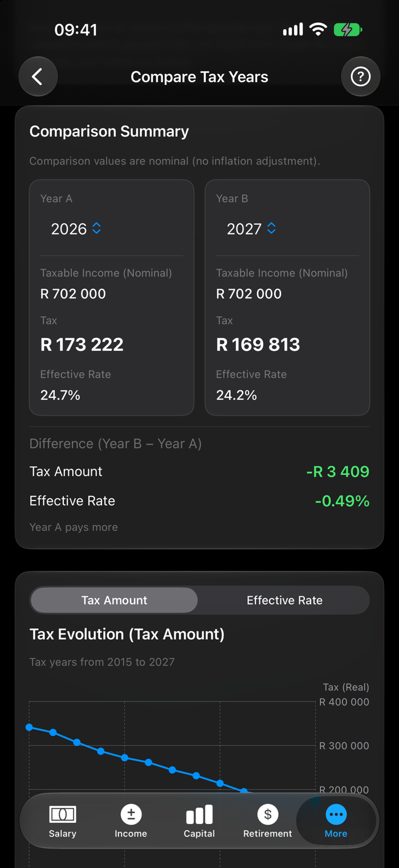Open the help question mark icon
399x868 pixels.
360,76
